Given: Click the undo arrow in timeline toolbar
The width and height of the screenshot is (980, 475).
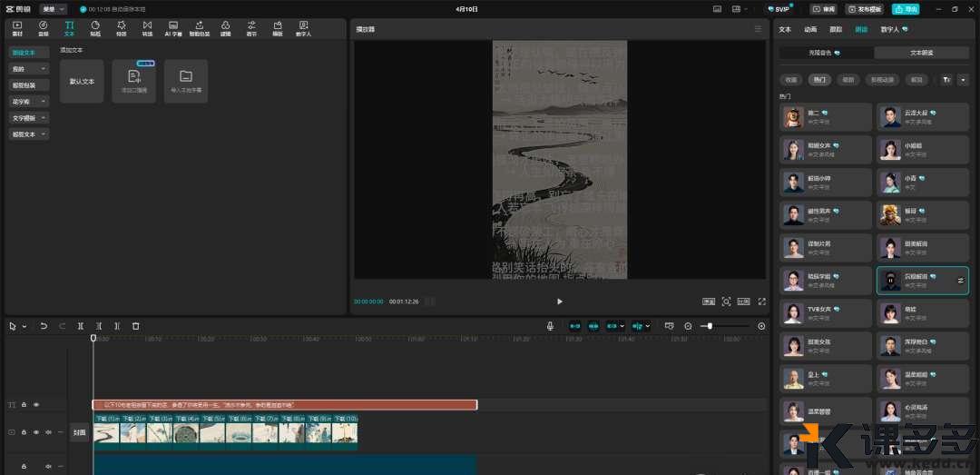Looking at the screenshot, I should click(44, 326).
